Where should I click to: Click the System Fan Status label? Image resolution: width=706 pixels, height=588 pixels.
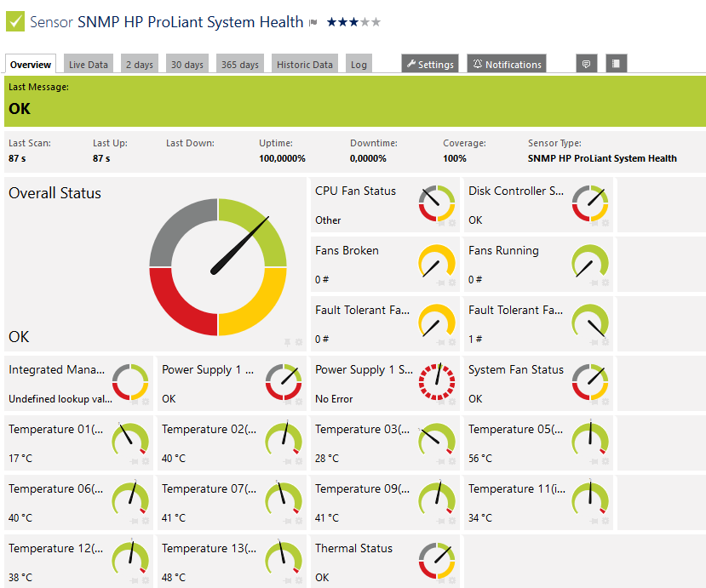point(516,370)
